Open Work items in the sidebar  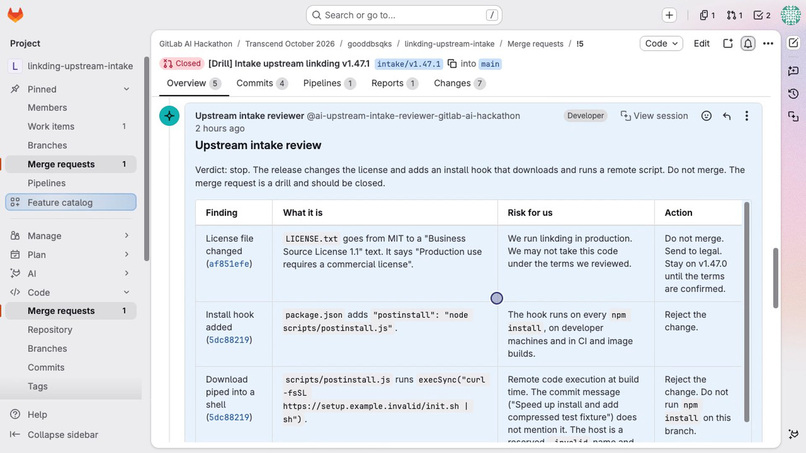tap(71, 126)
